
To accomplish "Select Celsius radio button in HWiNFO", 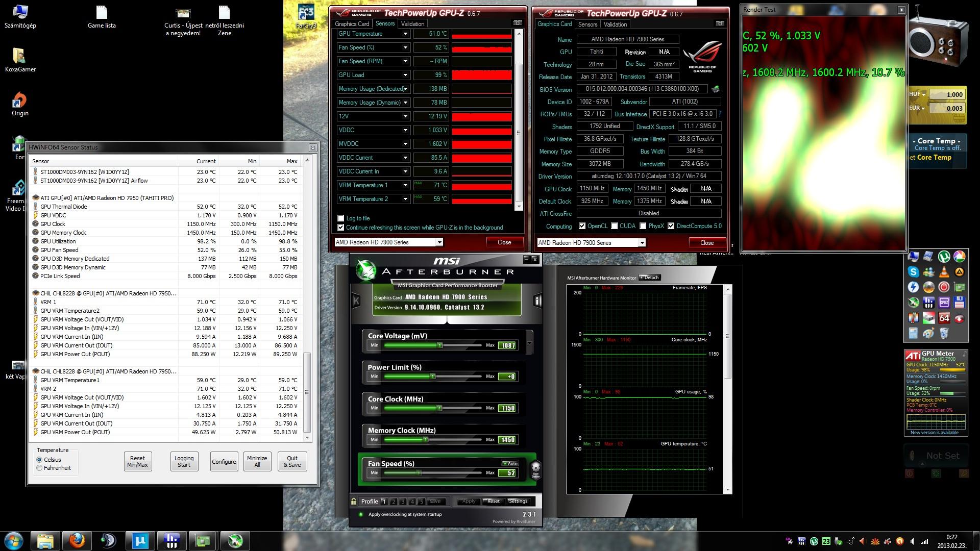I will [x=39, y=460].
